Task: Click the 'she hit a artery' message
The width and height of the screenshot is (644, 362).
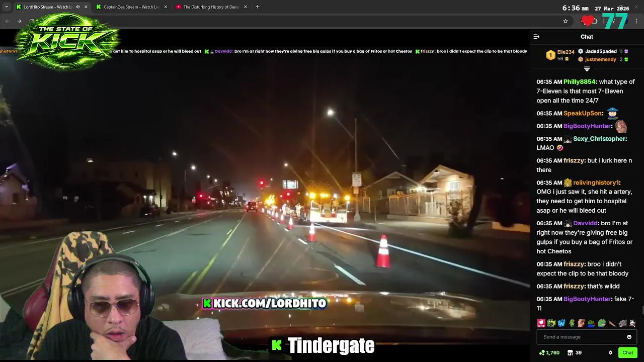Action: 584,197
